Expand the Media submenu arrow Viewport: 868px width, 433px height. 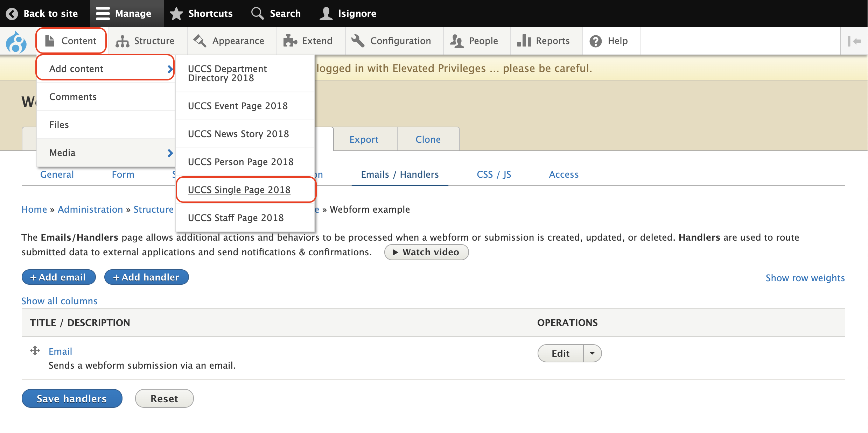pos(170,153)
